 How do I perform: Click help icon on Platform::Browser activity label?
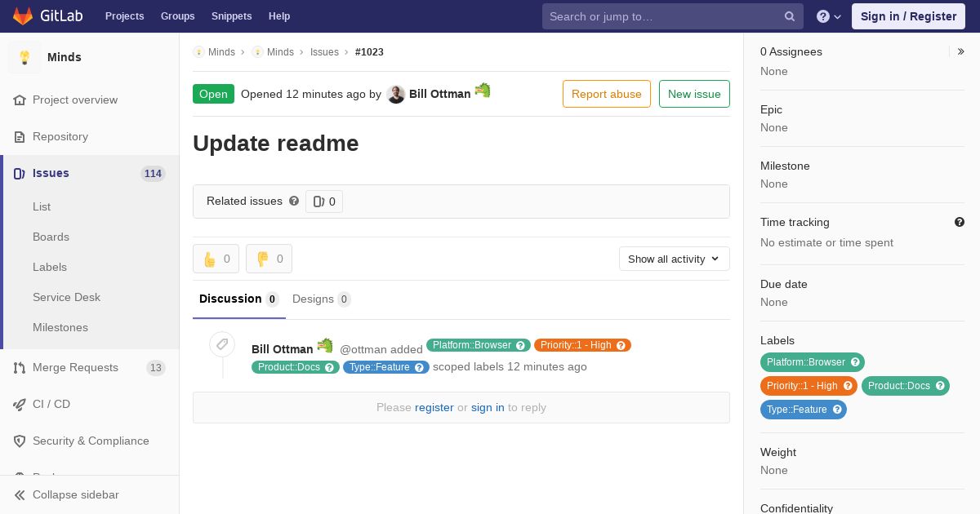point(520,345)
